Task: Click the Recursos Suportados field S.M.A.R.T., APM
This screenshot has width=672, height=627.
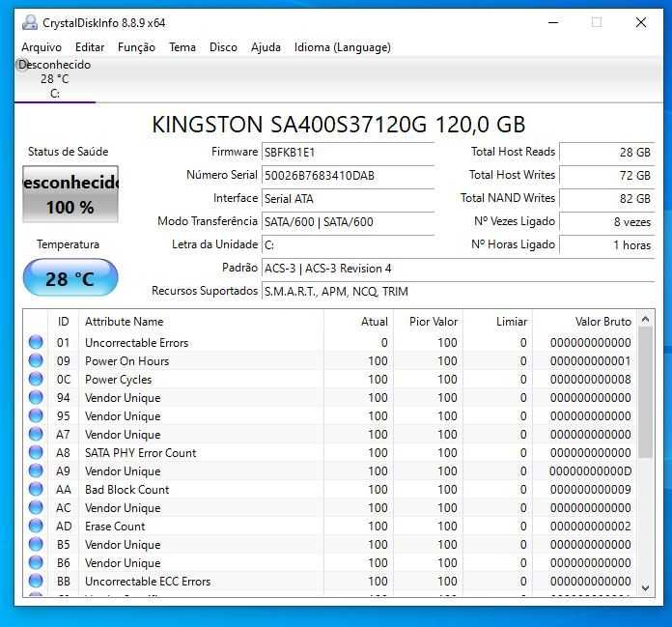Action: pyautogui.click(x=459, y=292)
